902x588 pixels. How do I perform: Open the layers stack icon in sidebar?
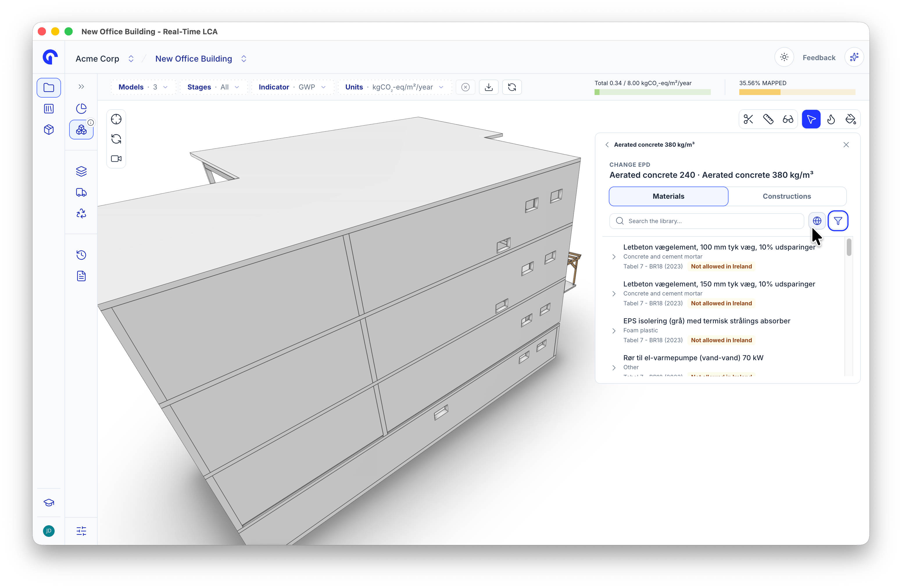[81, 171]
